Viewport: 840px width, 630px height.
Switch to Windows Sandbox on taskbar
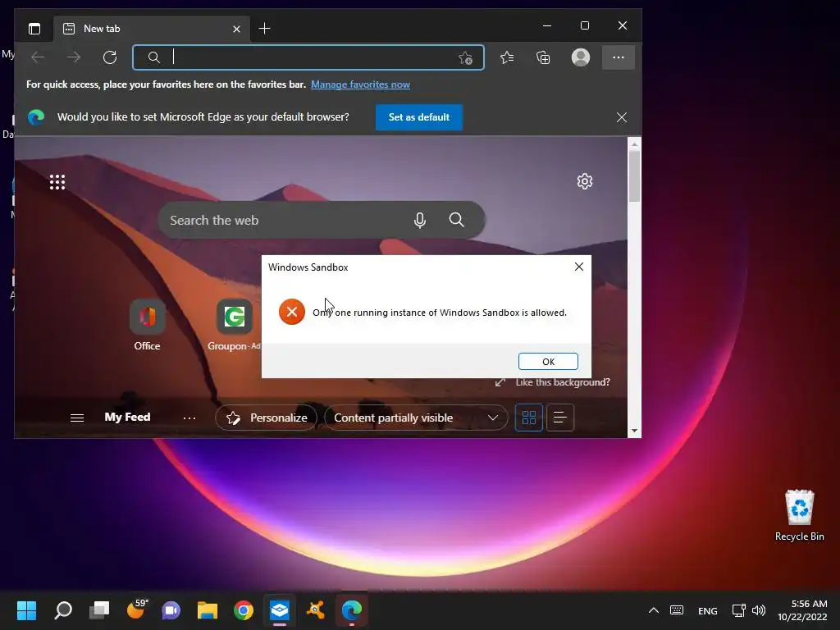pyautogui.click(x=280, y=610)
